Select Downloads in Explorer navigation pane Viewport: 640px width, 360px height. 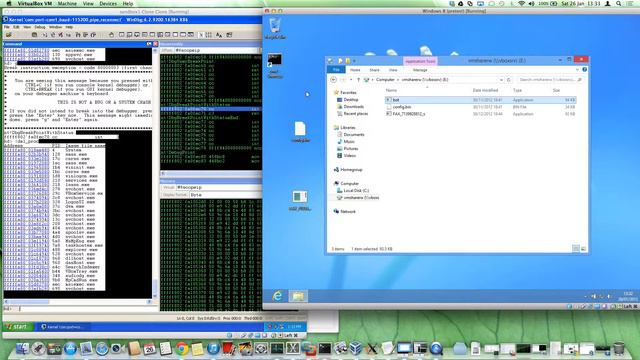tap(350, 107)
